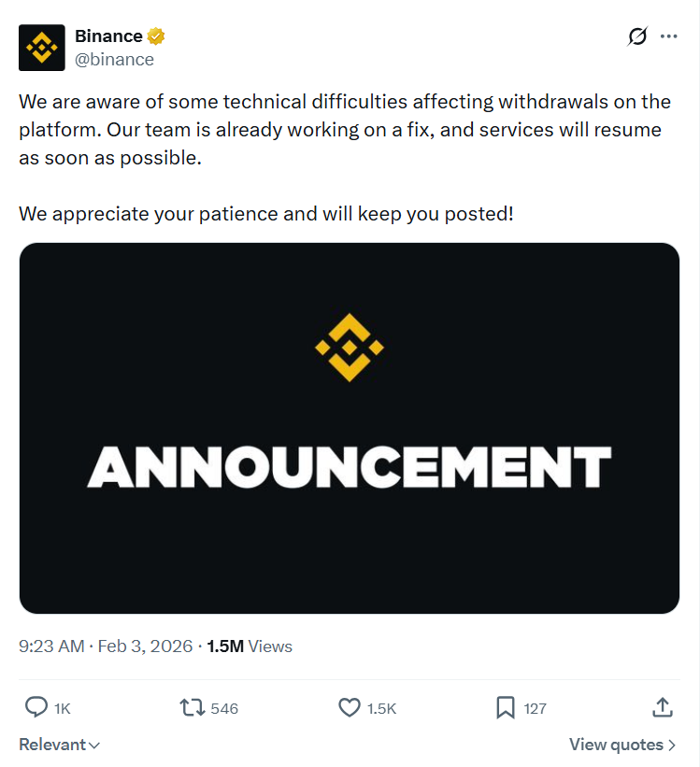This screenshot has height=767, width=700.
Task: Bookmark this tweet using the bookmark icon
Action: [x=505, y=708]
